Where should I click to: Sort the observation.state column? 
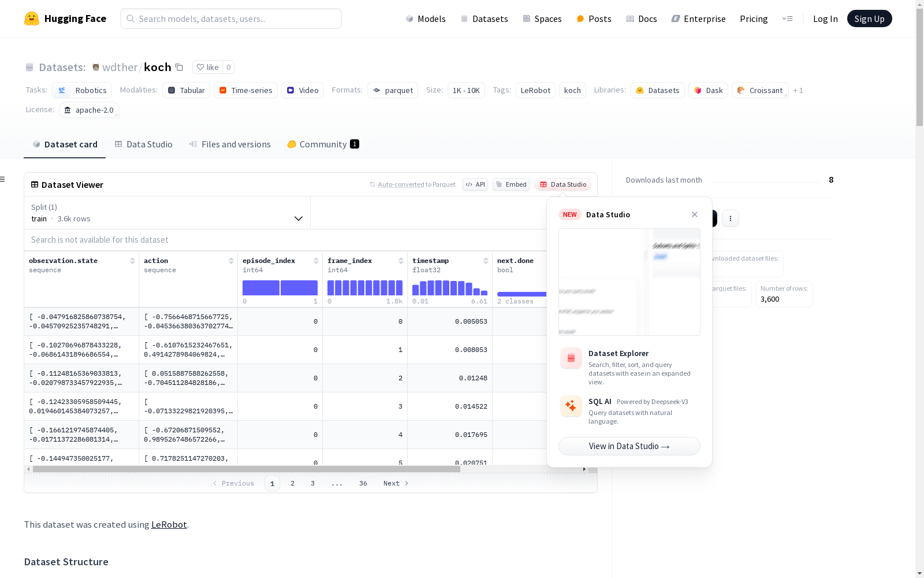[132, 261]
